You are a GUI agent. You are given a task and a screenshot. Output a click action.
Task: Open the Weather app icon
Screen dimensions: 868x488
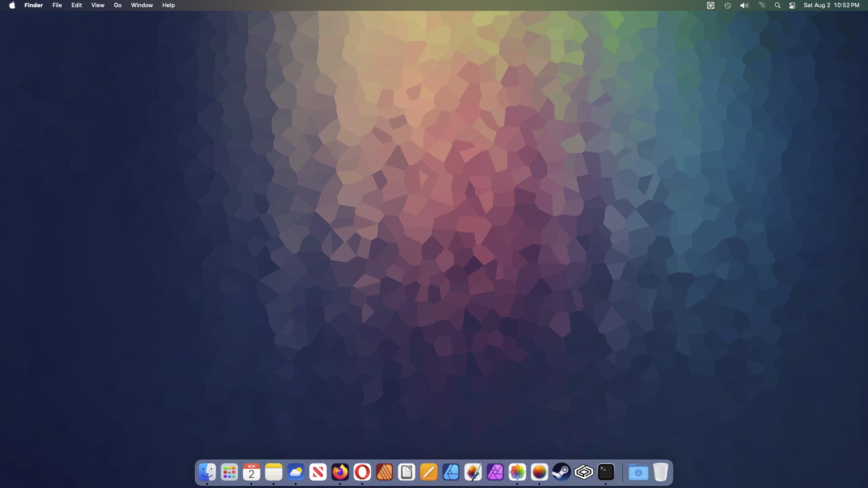(x=296, y=472)
